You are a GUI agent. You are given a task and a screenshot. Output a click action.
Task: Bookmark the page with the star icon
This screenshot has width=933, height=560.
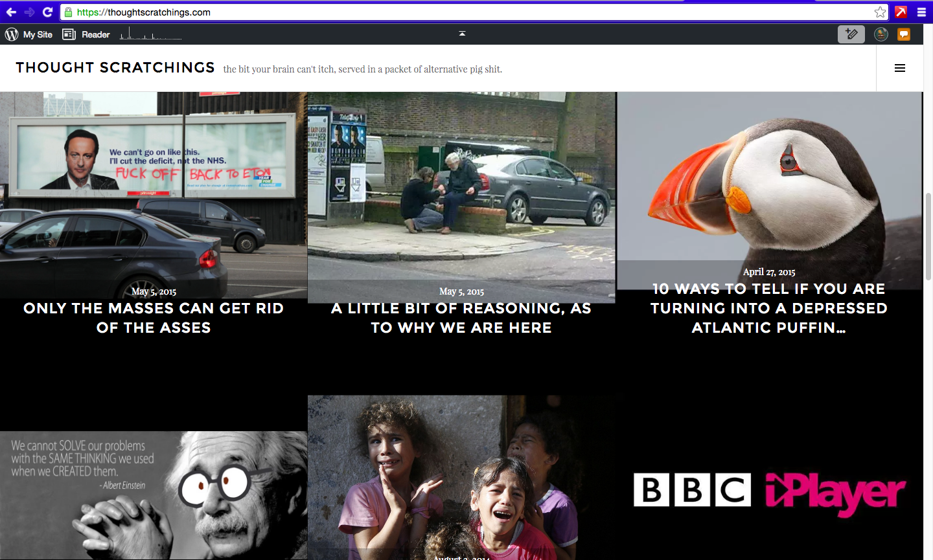pyautogui.click(x=880, y=12)
